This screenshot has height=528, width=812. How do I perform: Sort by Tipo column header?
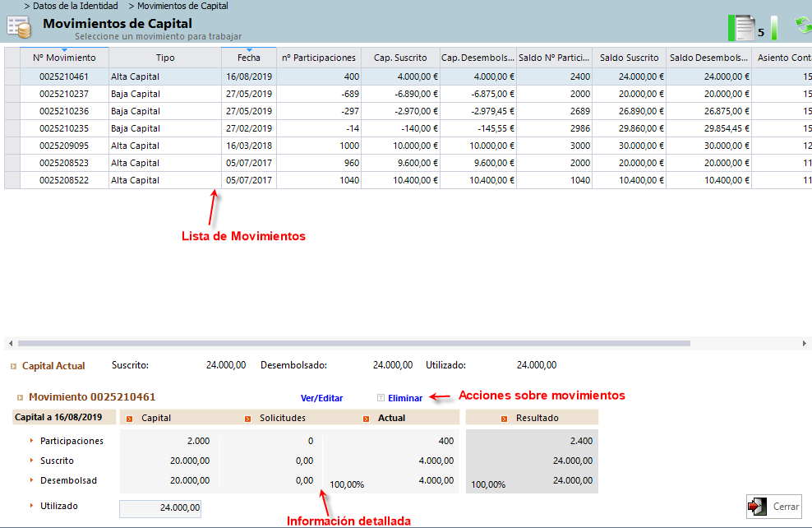click(x=165, y=58)
